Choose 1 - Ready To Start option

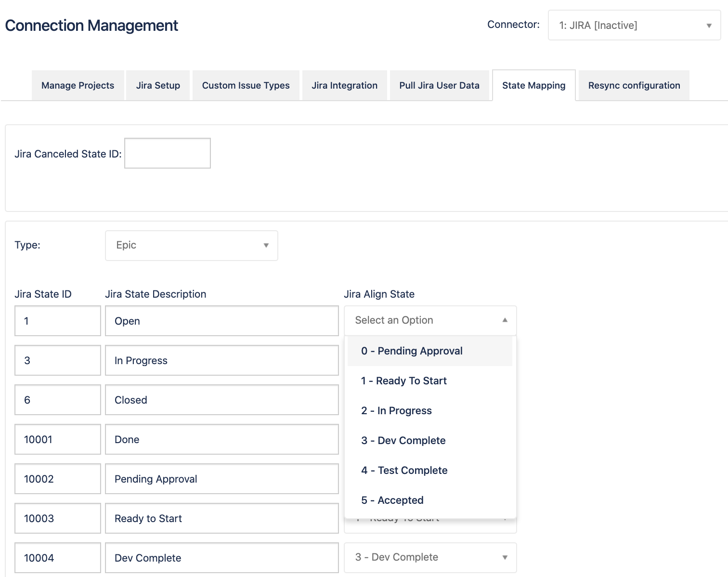(430, 381)
